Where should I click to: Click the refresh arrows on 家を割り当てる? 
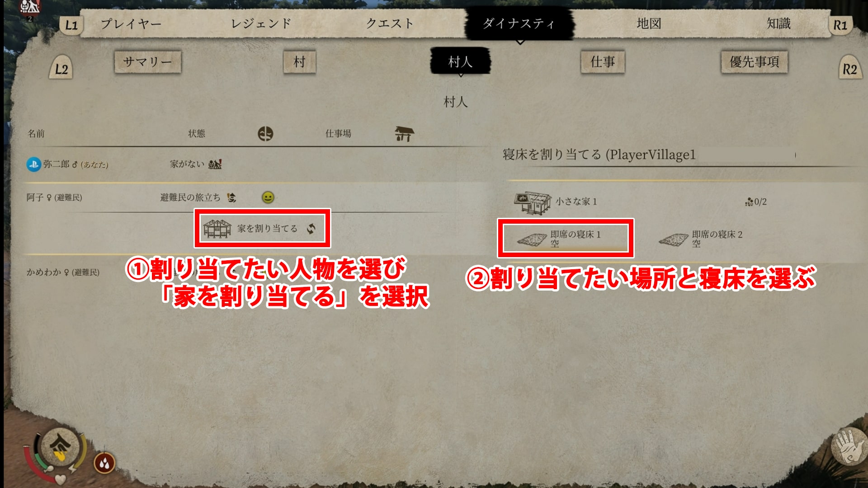pyautogui.click(x=311, y=229)
